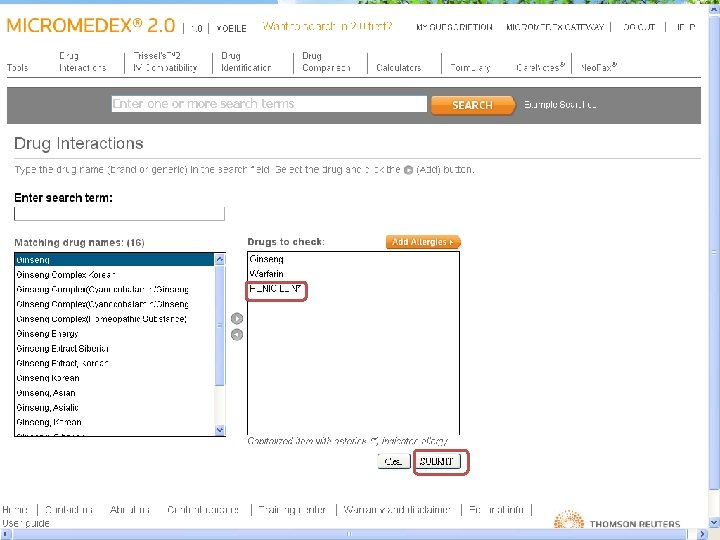Click the My Subscription link

point(454,27)
